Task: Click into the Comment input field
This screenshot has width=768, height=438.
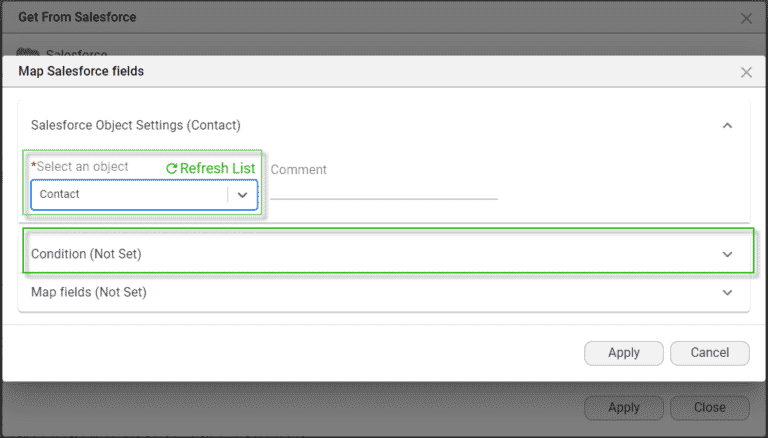Action: [383, 188]
